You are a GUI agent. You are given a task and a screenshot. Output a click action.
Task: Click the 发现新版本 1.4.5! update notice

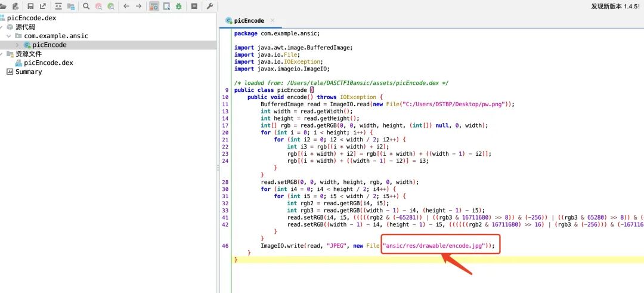(x=615, y=6)
